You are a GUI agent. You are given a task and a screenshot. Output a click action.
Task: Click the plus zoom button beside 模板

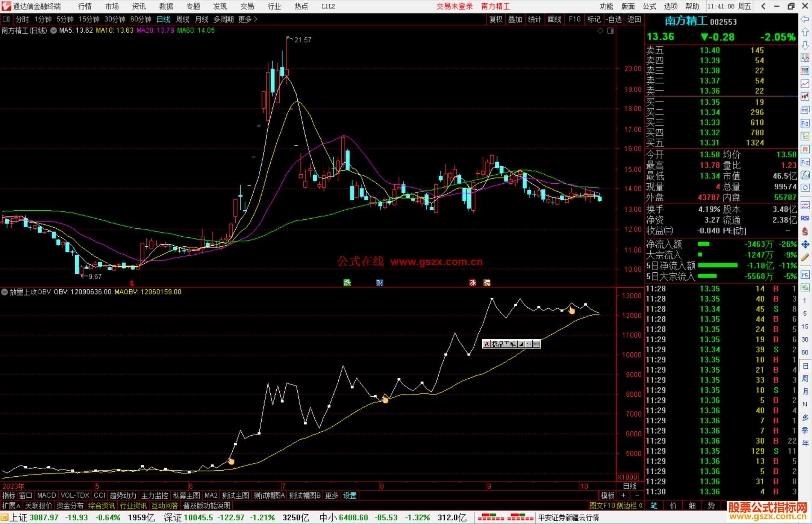click(624, 495)
